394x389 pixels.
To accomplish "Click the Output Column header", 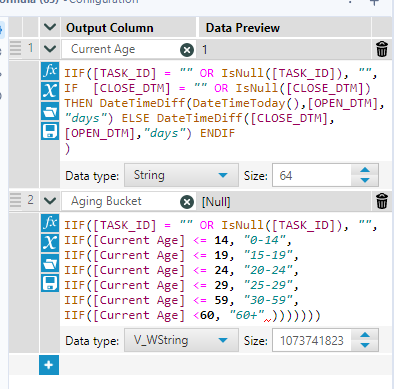I will coord(110,28).
